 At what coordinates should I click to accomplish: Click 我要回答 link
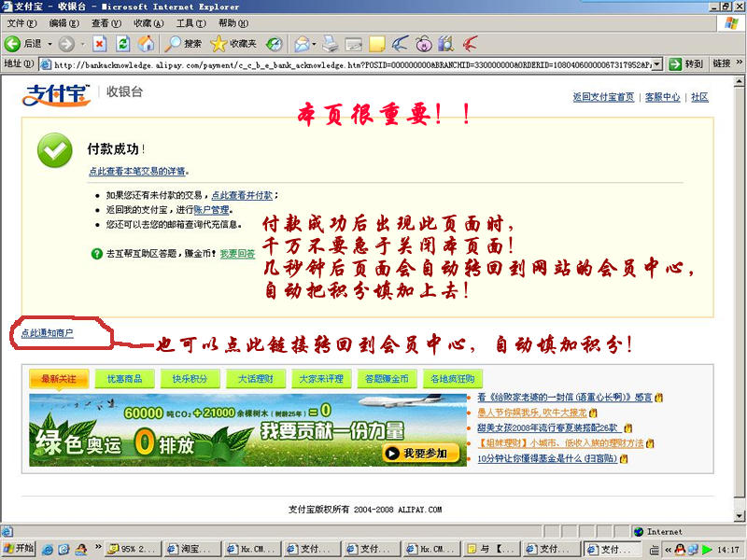(237, 254)
